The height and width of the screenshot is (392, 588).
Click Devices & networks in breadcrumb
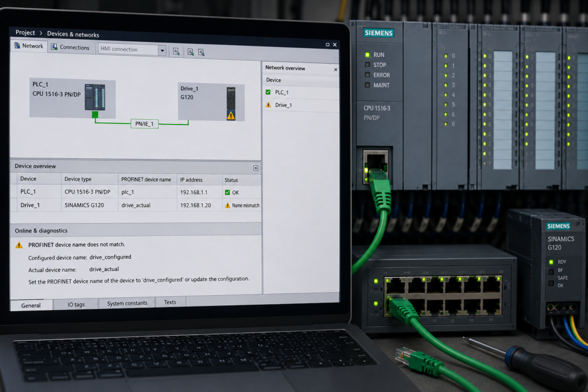coord(73,34)
